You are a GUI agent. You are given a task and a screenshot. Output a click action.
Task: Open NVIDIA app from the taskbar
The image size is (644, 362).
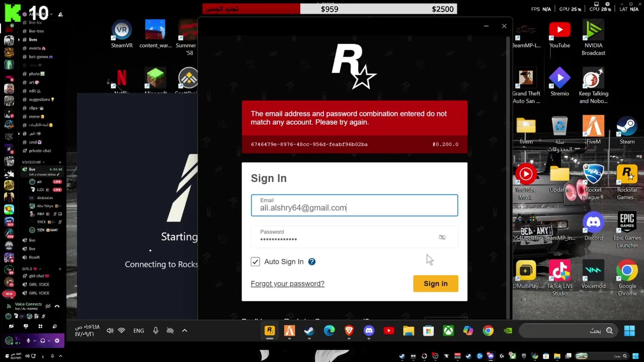tap(508, 331)
